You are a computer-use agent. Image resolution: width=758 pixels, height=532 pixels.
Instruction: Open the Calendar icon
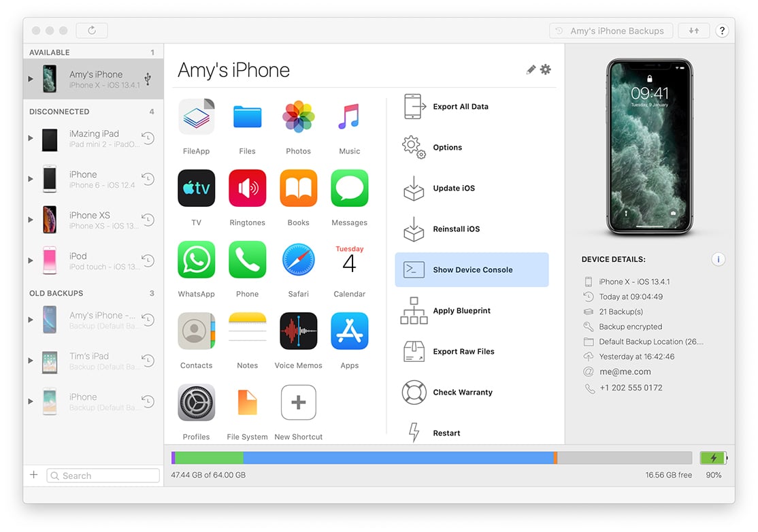(350, 260)
